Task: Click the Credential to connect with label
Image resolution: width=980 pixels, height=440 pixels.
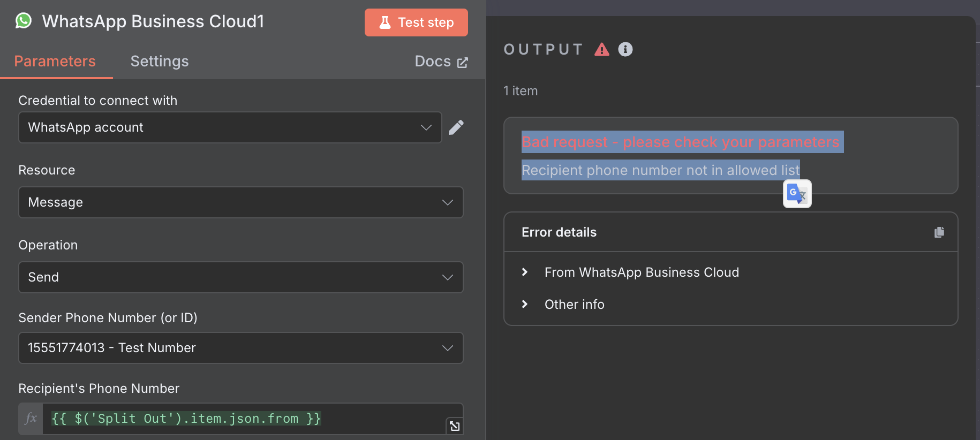Action: [98, 101]
